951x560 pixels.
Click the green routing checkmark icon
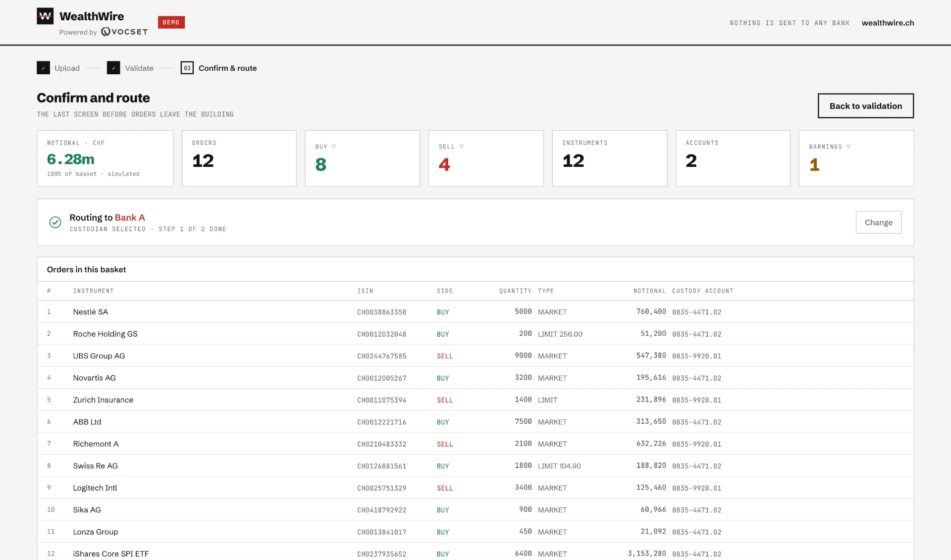[55, 222]
